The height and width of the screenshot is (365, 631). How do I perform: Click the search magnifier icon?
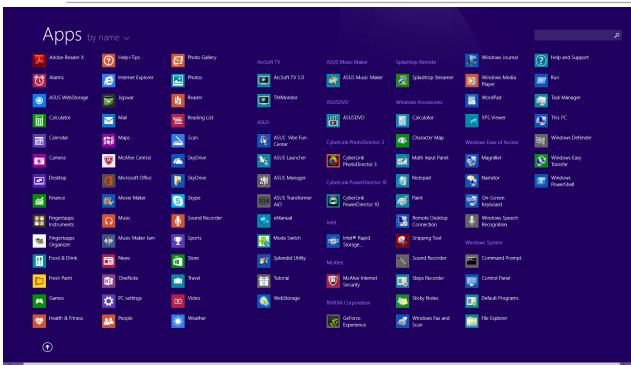(617, 35)
